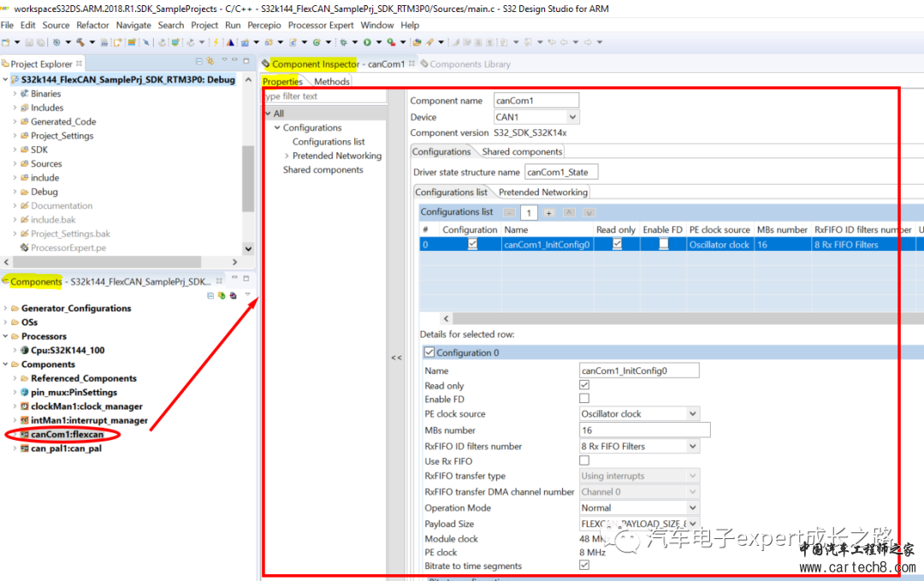Image resolution: width=924 pixels, height=581 pixels.
Task: Click the Build hammer toolbar icon
Action: pos(80,43)
